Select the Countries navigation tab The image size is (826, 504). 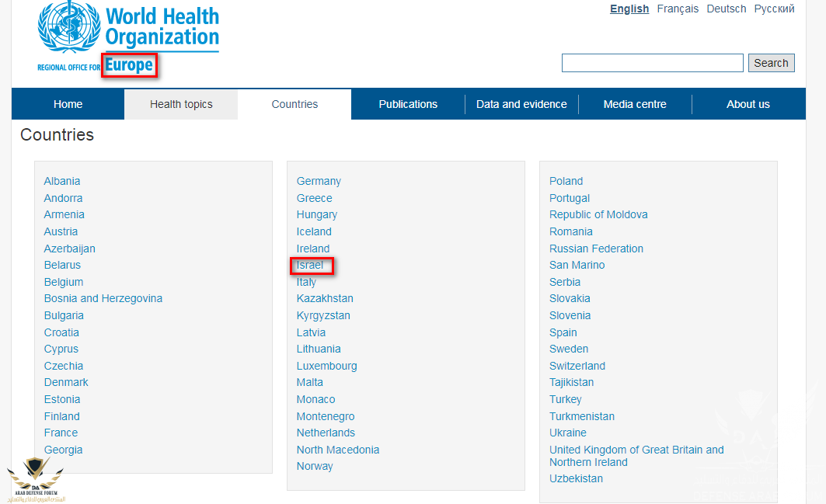295,104
